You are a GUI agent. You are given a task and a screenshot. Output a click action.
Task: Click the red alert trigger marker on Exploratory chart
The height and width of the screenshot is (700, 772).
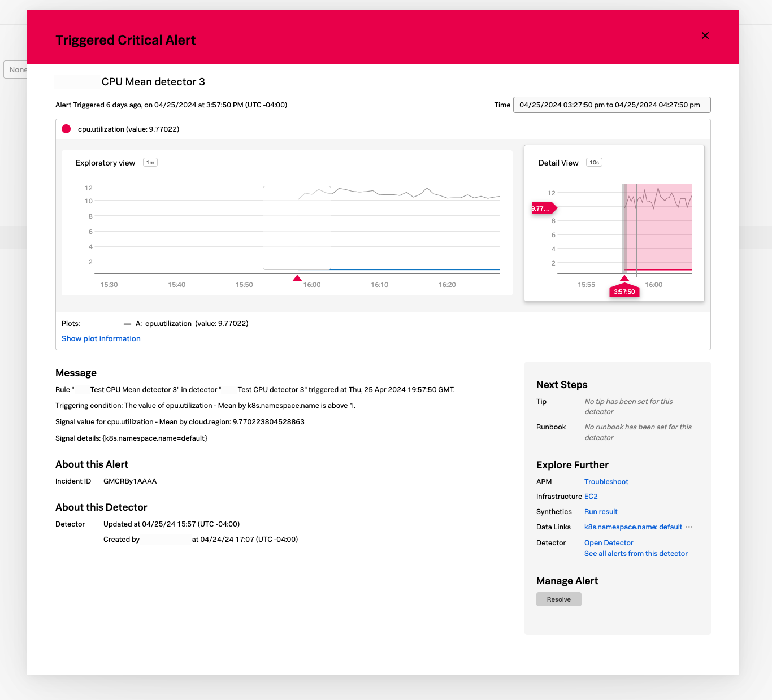point(297,278)
